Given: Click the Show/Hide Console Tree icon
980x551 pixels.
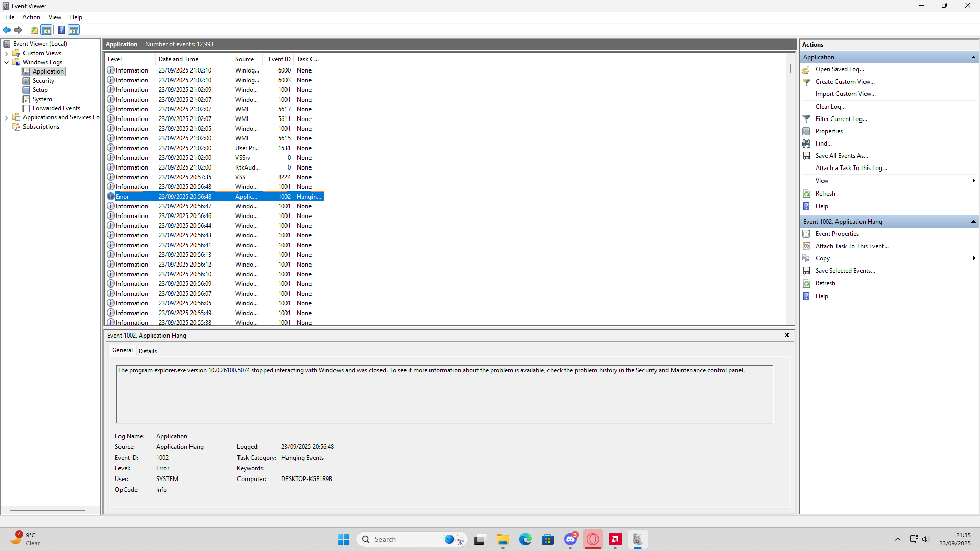Looking at the screenshot, I should (x=46, y=30).
